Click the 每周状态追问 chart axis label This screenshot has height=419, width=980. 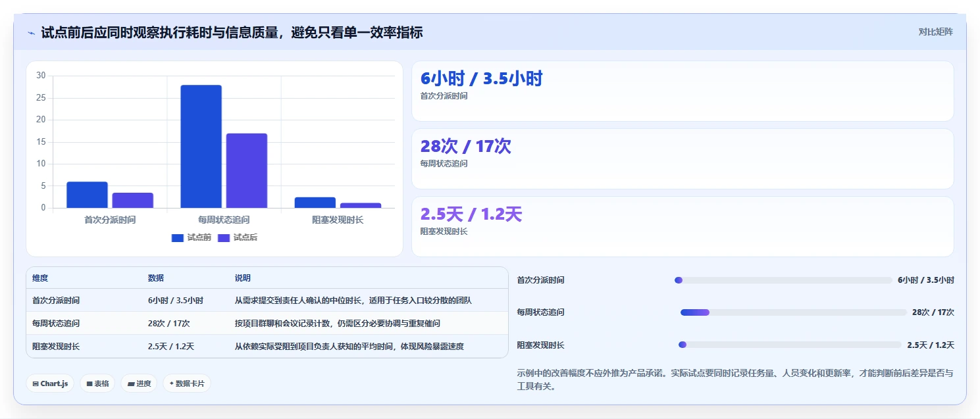tap(224, 220)
